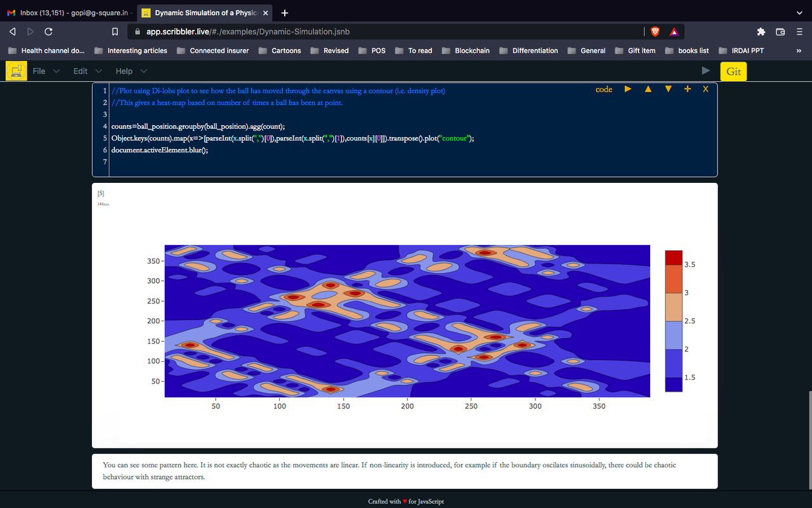This screenshot has height=508, width=812.
Task: Add a new cell with plus icon
Action: click(688, 89)
